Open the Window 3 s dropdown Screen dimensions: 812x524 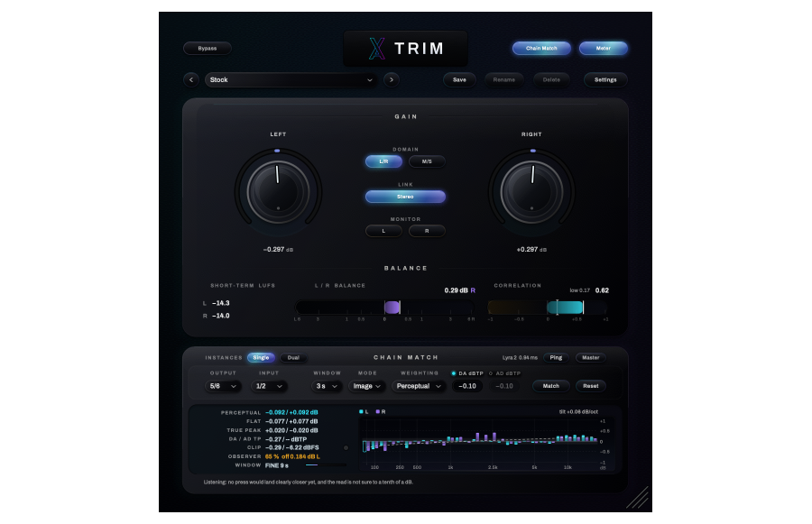click(x=327, y=386)
